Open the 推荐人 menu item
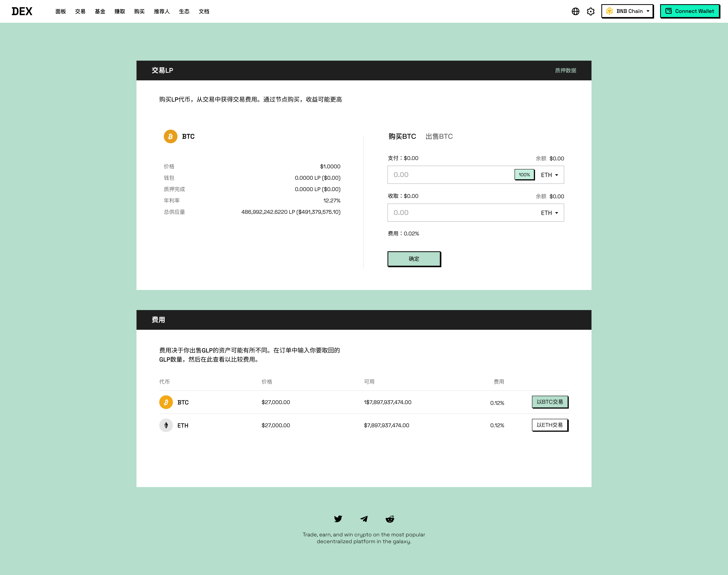The image size is (728, 575). pyautogui.click(x=162, y=11)
